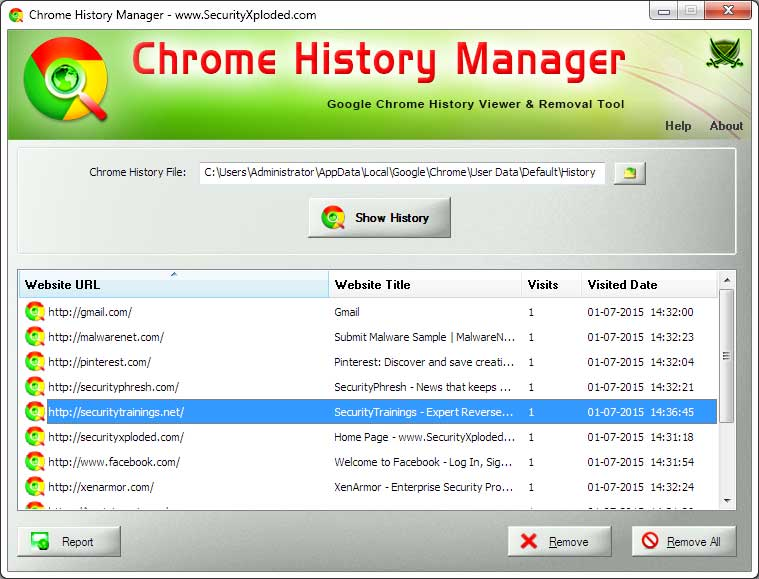Sort list by Website URL column
The height and width of the screenshot is (579, 759).
click(173, 285)
